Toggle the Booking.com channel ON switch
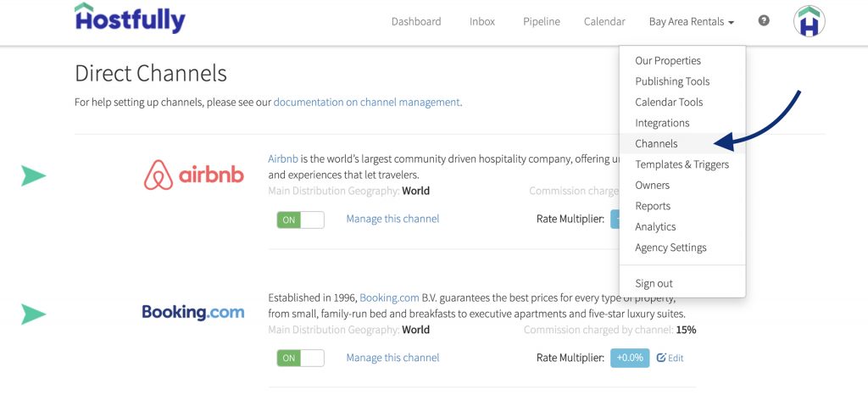The image size is (868, 395). (301, 358)
